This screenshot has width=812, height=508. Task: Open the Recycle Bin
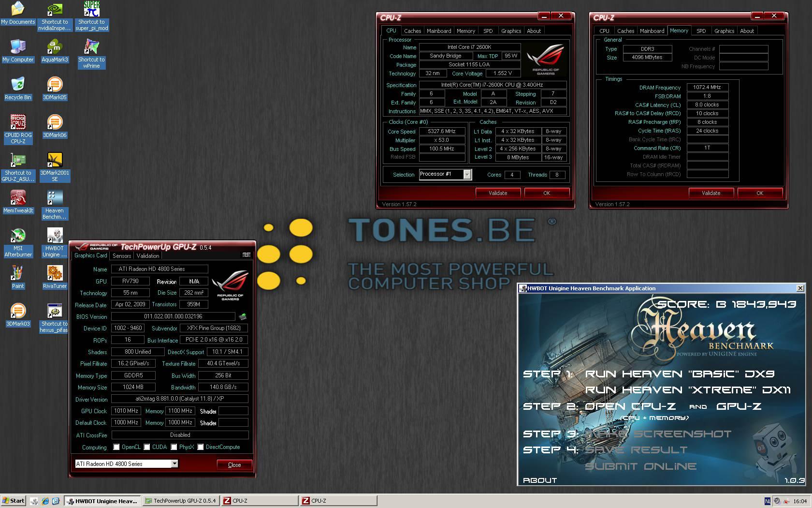18,89
